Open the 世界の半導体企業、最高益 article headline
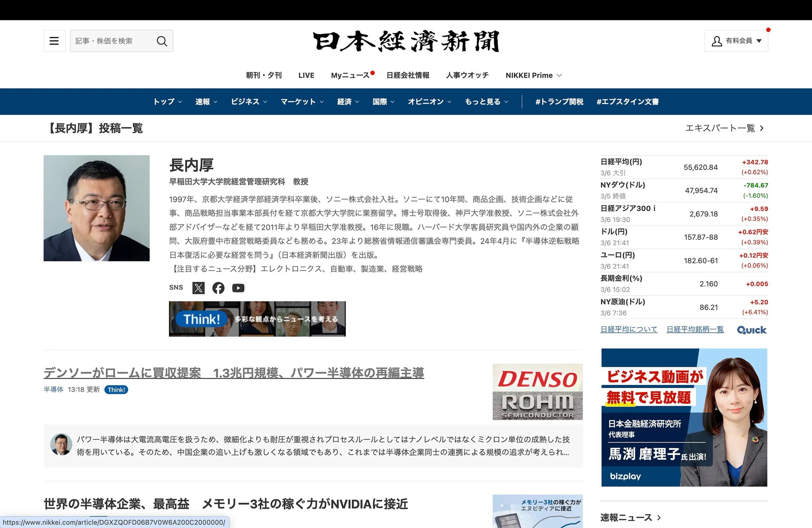812x528 pixels. 225,504
